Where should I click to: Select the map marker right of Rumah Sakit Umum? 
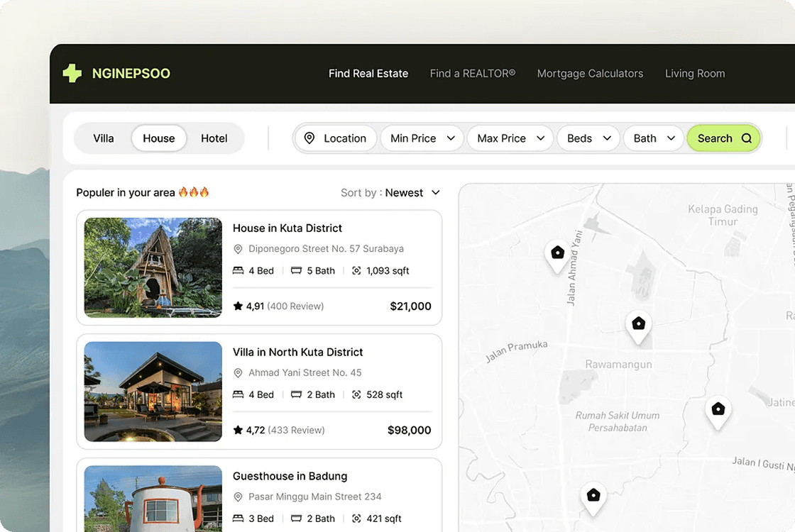click(x=718, y=412)
